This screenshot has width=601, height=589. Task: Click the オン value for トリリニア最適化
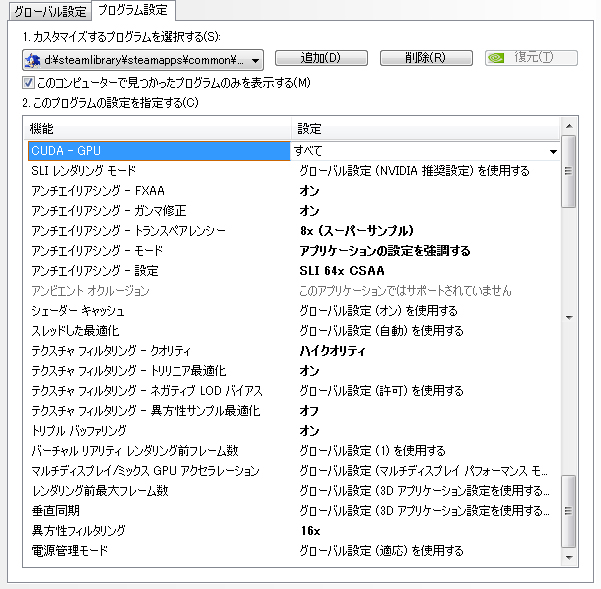tap(309, 371)
